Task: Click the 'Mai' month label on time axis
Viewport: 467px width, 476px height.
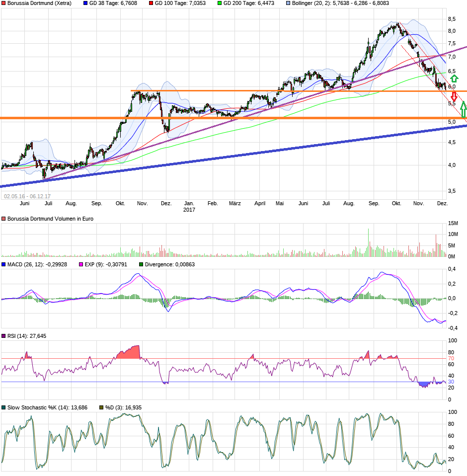Action: click(280, 203)
